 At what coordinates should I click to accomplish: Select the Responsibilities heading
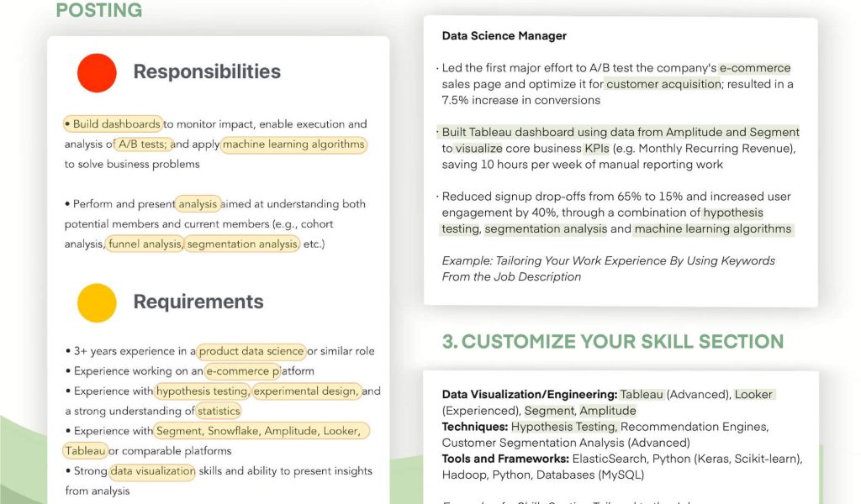pos(207,72)
